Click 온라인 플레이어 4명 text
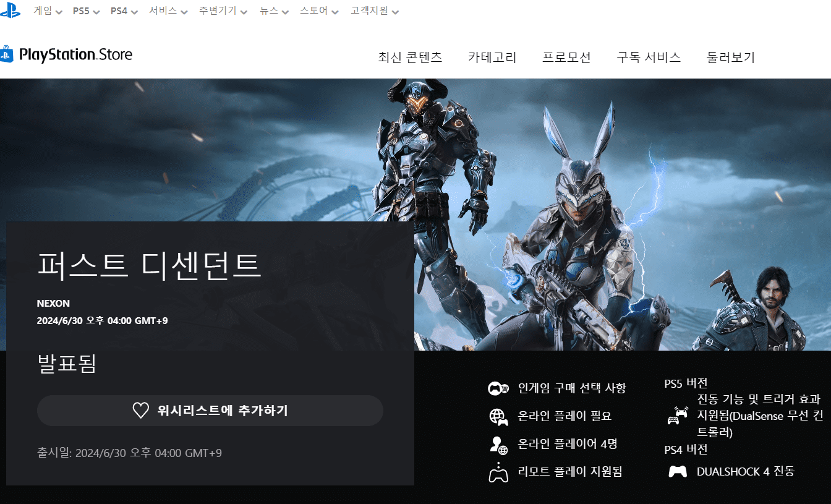This screenshot has width=831, height=504. [568, 444]
